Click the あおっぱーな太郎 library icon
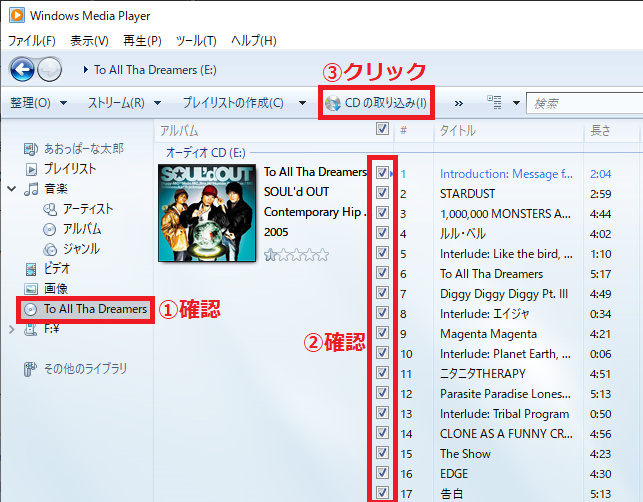 coord(31,149)
